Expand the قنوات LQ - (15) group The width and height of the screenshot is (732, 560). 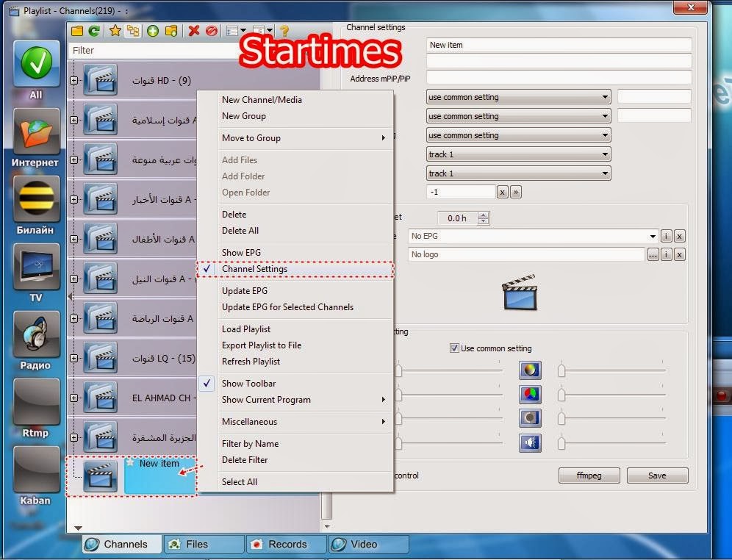[73, 358]
